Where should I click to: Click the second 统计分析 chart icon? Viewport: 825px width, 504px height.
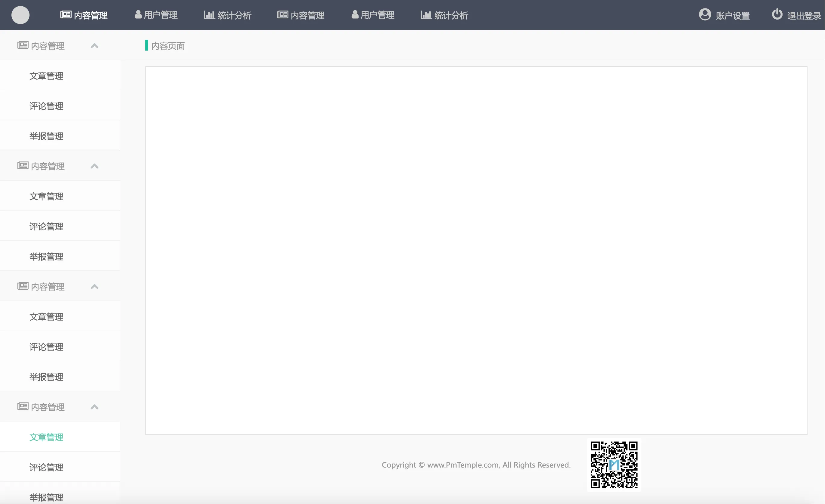pos(425,15)
